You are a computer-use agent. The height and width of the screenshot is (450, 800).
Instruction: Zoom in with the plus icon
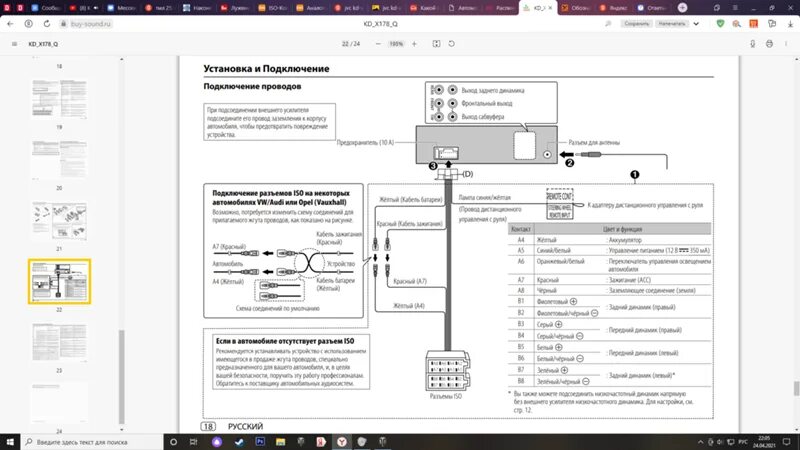[x=414, y=44]
